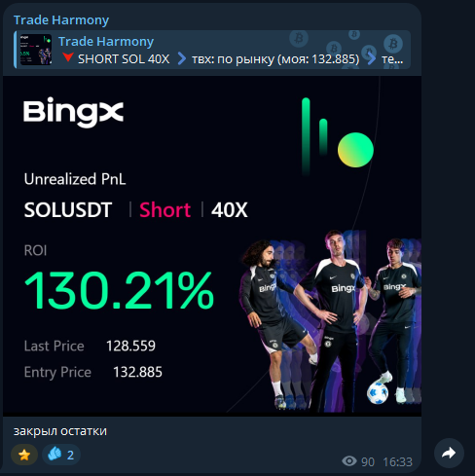Click the red down-arrow SHORT SOL emoji
This screenshot has width=475, height=476.
68,57
